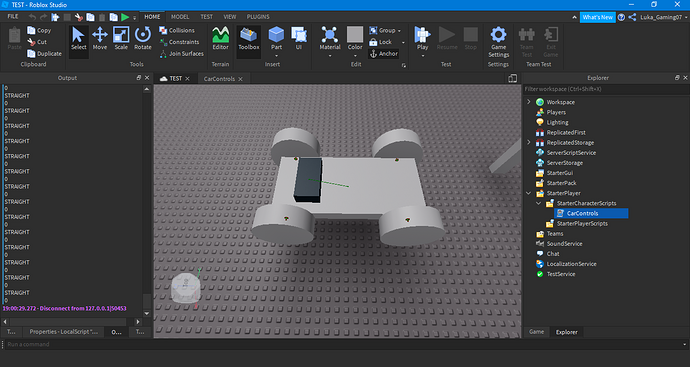Open the help question mark icon
The image size is (690, 367).
[621, 17]
